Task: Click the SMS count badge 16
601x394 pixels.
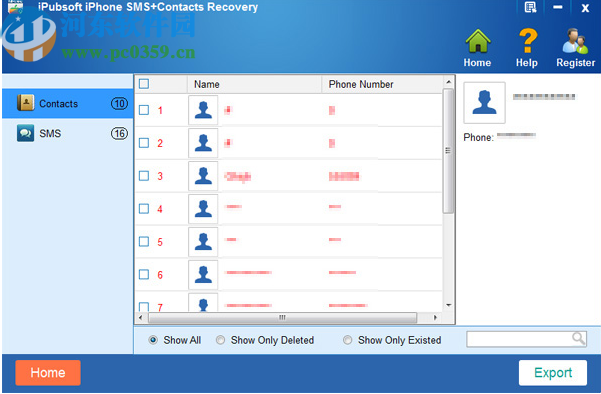Action: pyautogui.click(x=119, y=133)
